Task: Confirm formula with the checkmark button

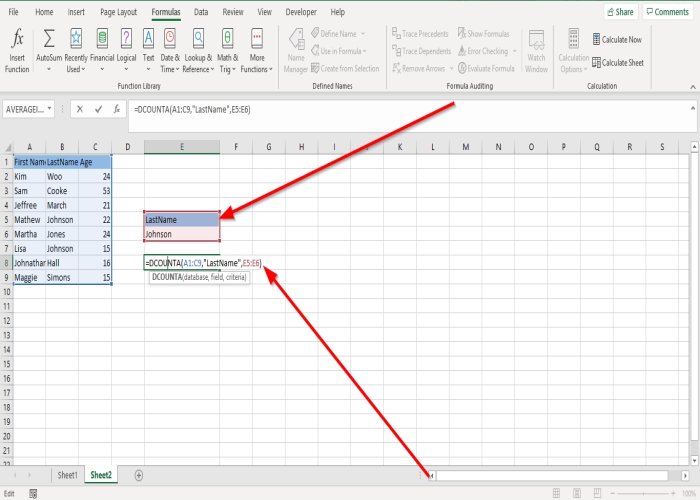Action: (98, 109)
